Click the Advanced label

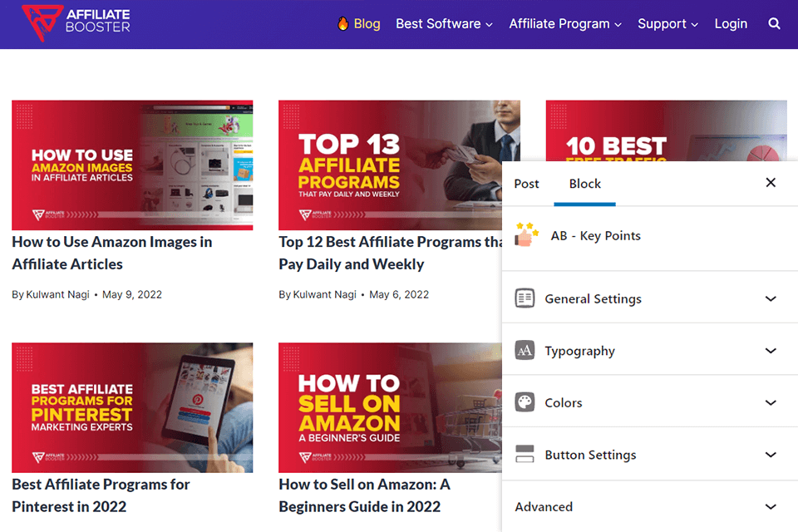tap(544, 506)
